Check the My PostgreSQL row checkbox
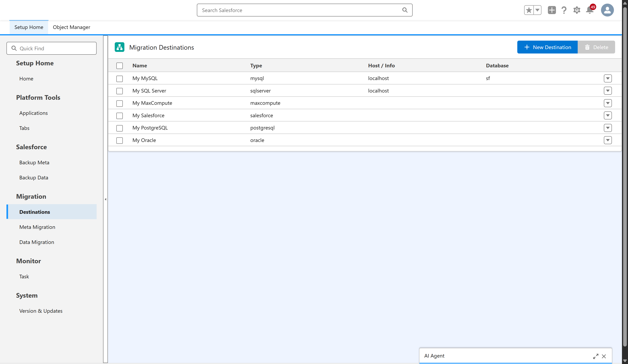628x364 pixels. 120,128
